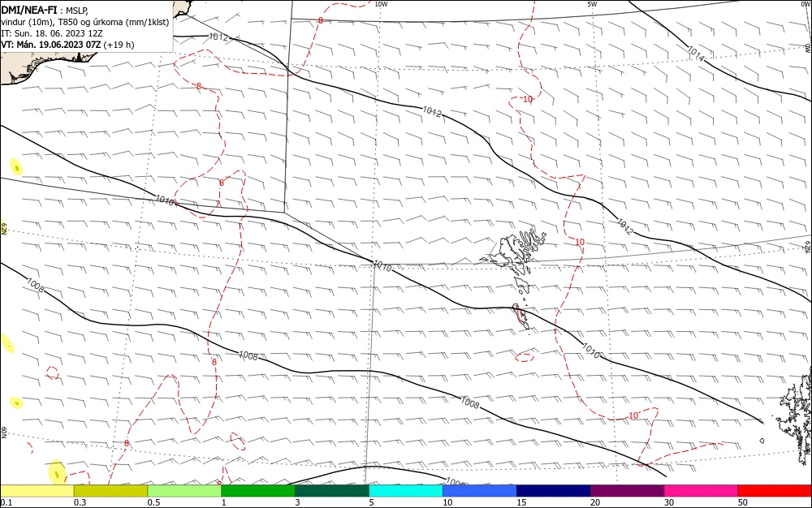The image size is (812, 508).
Task: Click the legend value "50"
Action: click(743, 502)
